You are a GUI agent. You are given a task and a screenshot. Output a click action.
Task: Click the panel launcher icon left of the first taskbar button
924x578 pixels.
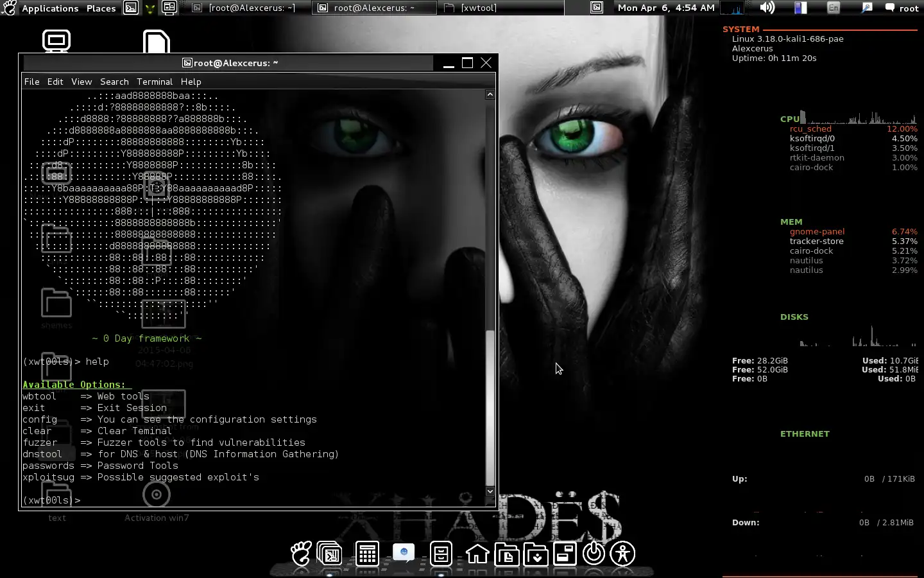pyautogui.click(x=169, y=8)
